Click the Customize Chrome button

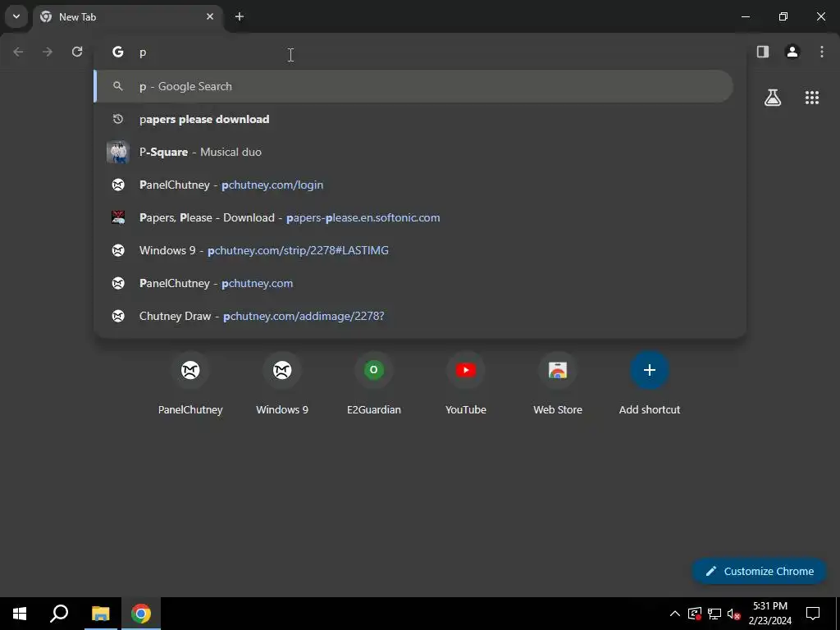point(760,571)
